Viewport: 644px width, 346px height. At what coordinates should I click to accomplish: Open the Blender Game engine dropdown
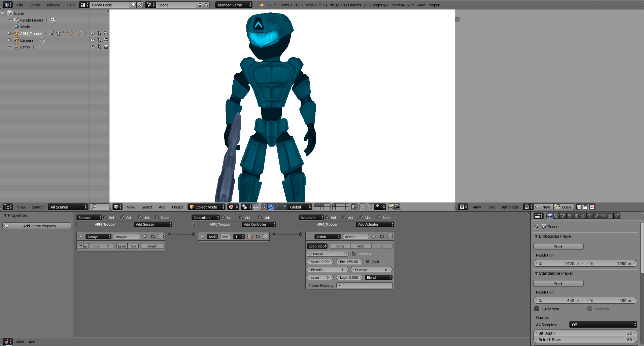pos(234,5)
